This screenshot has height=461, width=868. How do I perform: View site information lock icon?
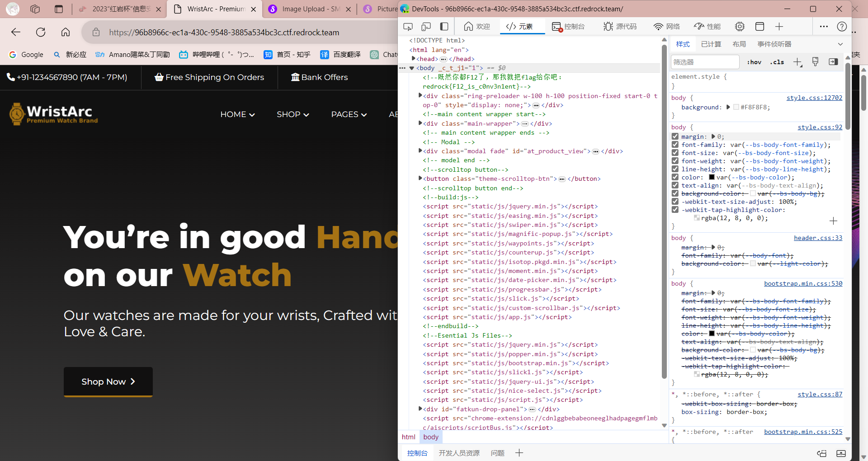click(x=96, y=32)
